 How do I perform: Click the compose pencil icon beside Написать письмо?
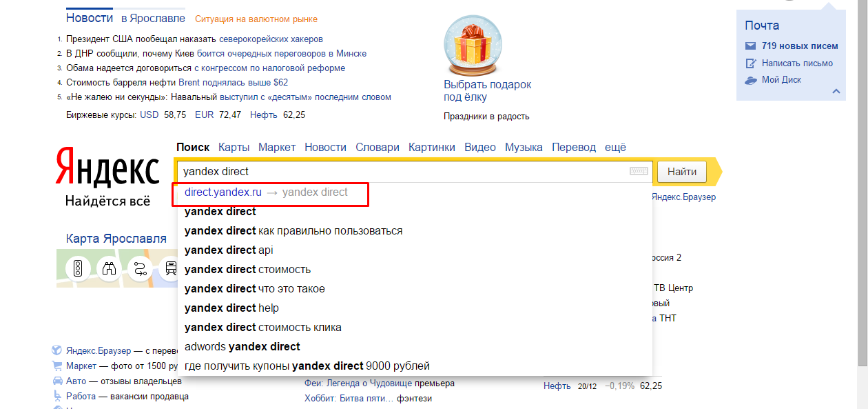(x=751, y=63)
